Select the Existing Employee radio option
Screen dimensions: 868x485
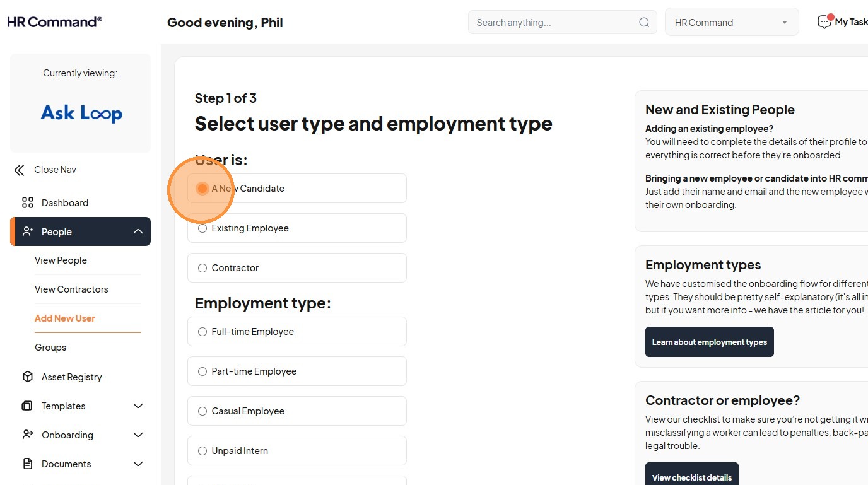click(202, 228)
